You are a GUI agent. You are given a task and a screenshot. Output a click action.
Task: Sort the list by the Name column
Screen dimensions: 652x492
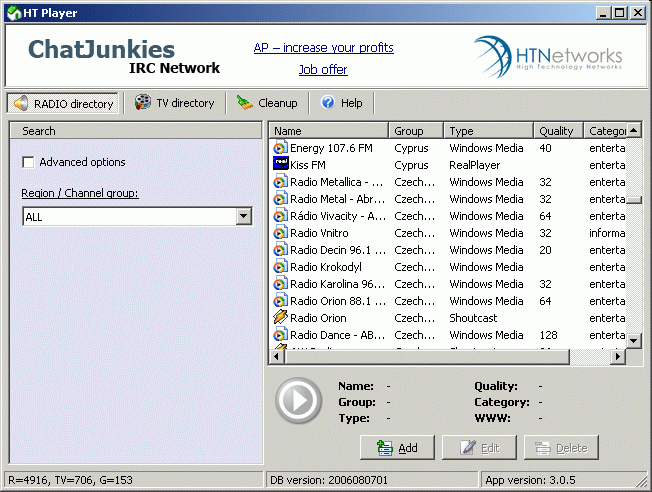tap(328, 131)
